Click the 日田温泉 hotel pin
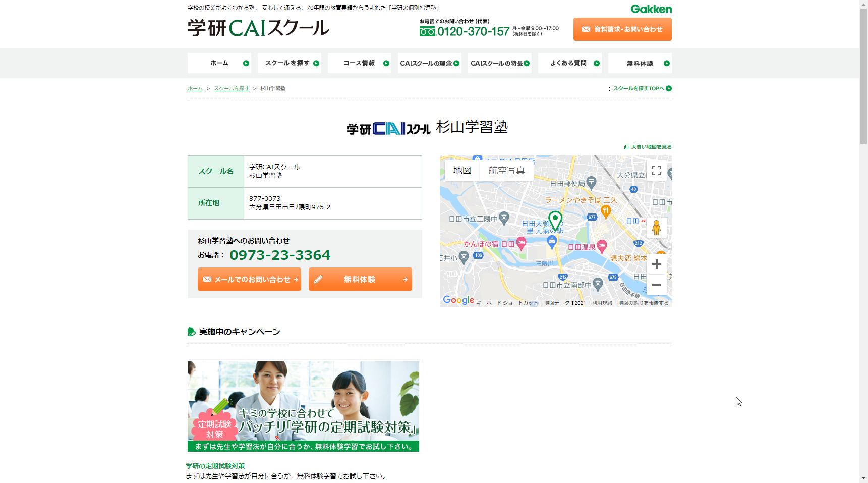Image resolution: width=868 pixels, height=483 pixels. 602,246
